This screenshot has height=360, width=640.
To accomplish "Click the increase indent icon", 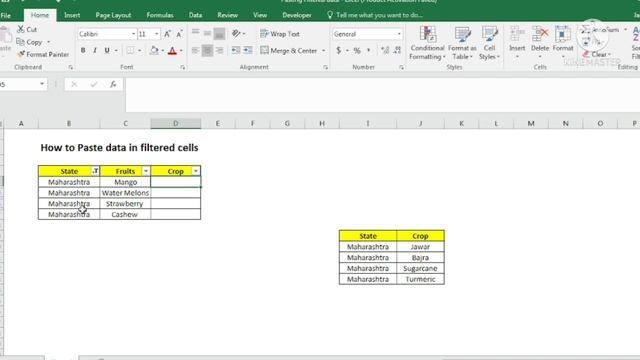I will click(x=248, y=50).
